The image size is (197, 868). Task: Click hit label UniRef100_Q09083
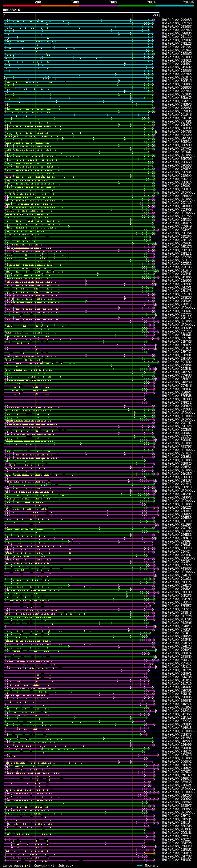(177, 108)
